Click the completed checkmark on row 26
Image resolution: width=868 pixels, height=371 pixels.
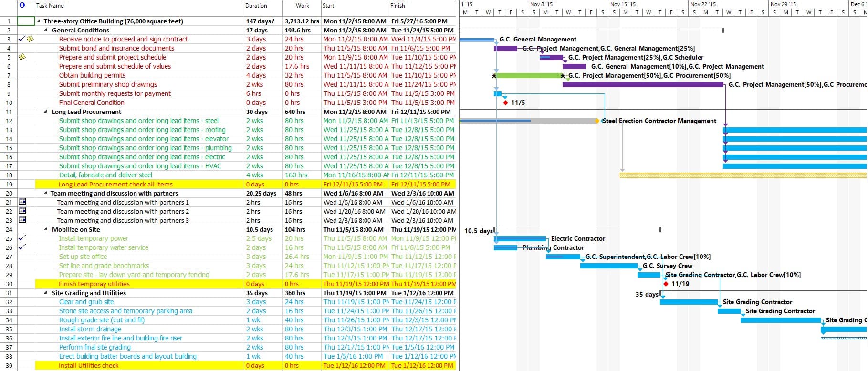click(21, 247)
